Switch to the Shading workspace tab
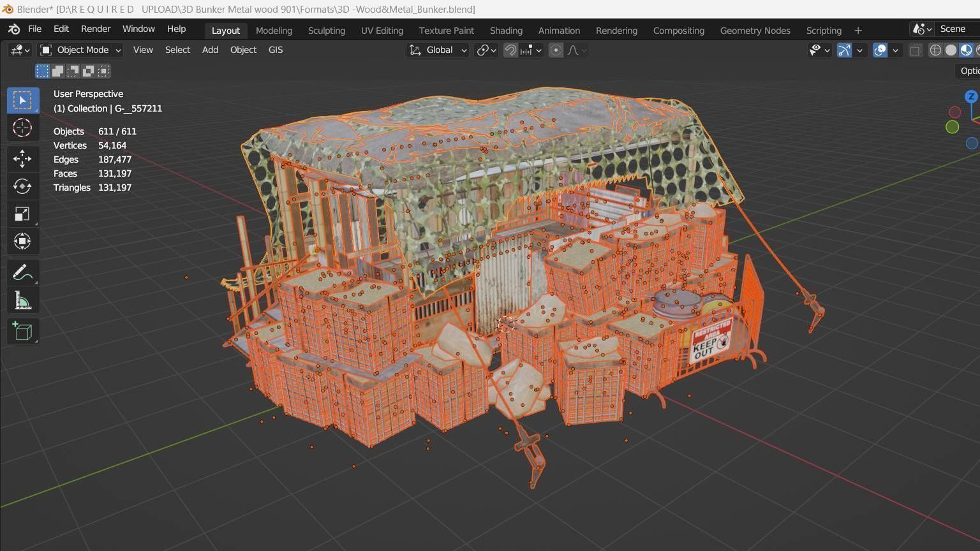Image resolution: width=980 pixels, height=551 pixels. 506,30
